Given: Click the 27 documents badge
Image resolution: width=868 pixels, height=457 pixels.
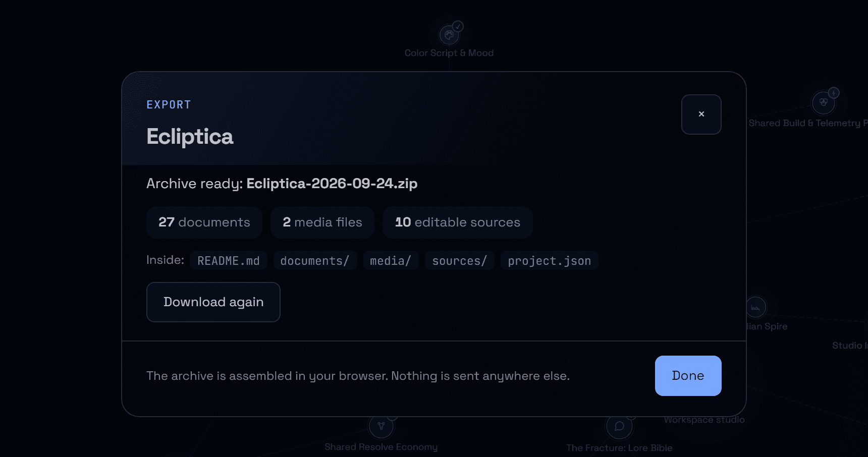Looking at the screenshot, I should pos(204,222).
